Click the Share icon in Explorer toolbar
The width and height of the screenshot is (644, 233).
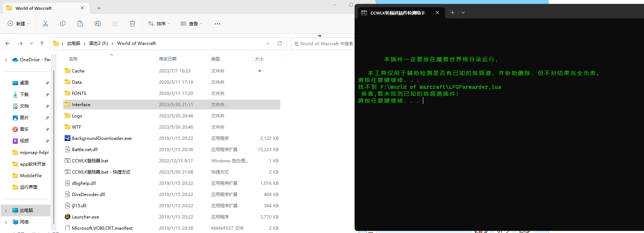115,24
